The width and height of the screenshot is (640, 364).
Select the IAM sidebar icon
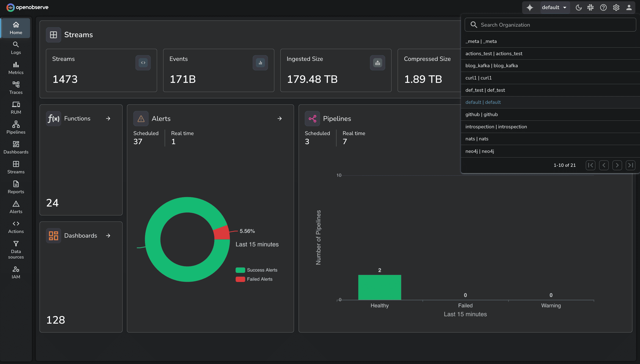click(x=15, y=272)
